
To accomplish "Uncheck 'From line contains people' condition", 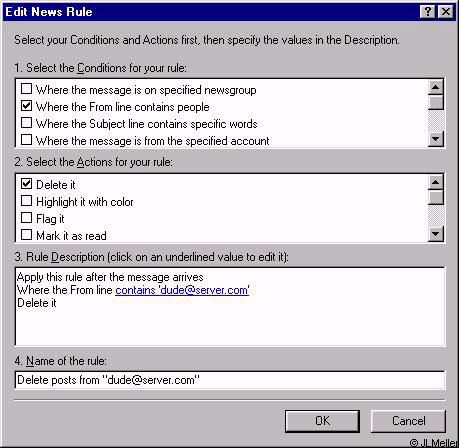I will 26,106.
